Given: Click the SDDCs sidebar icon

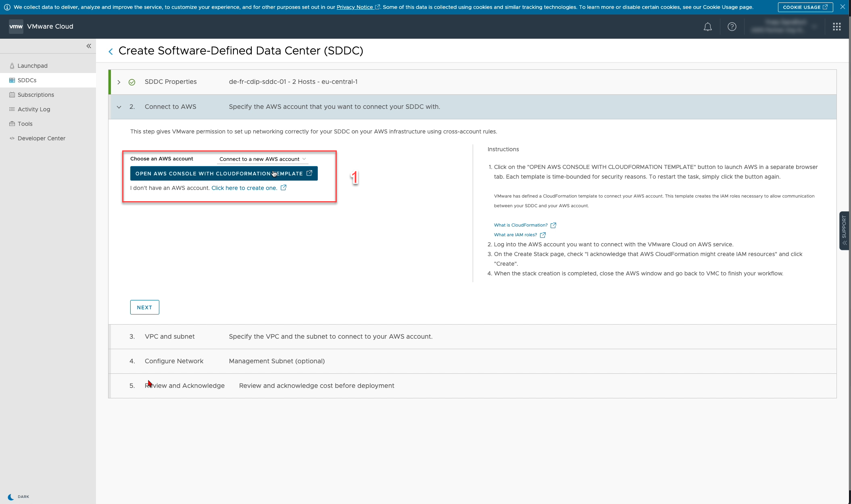Looking at the screenshot, I should click(x=12, y=80).
